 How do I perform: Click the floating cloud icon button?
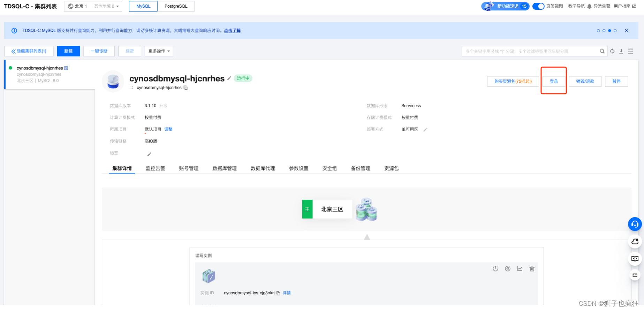pos(635,241)
